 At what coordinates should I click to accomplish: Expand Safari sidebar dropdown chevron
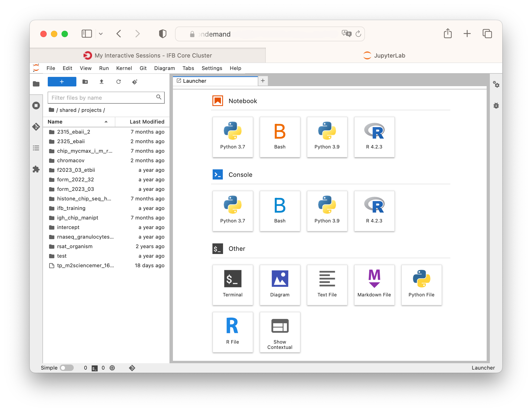(x=101, y=34)
